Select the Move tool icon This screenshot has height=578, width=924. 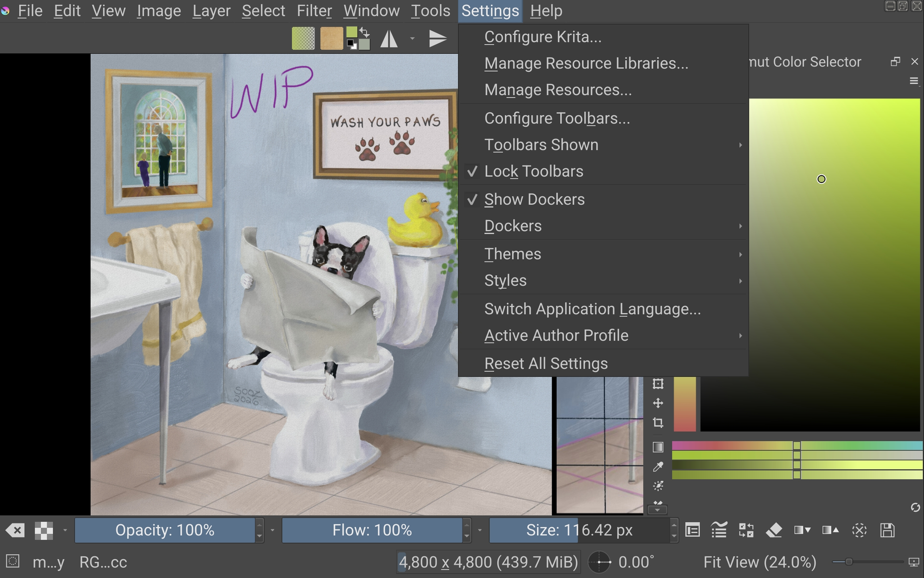click(658, 403)
